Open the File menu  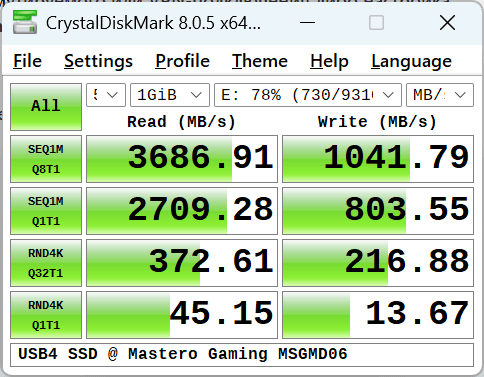pos(27,61)
